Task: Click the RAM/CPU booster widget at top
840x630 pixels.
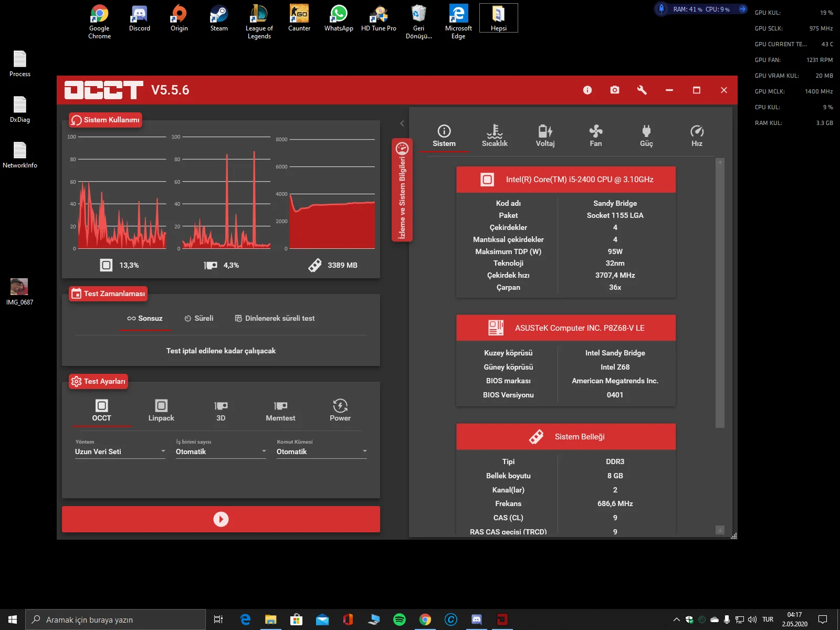Action: click(701, 9)
